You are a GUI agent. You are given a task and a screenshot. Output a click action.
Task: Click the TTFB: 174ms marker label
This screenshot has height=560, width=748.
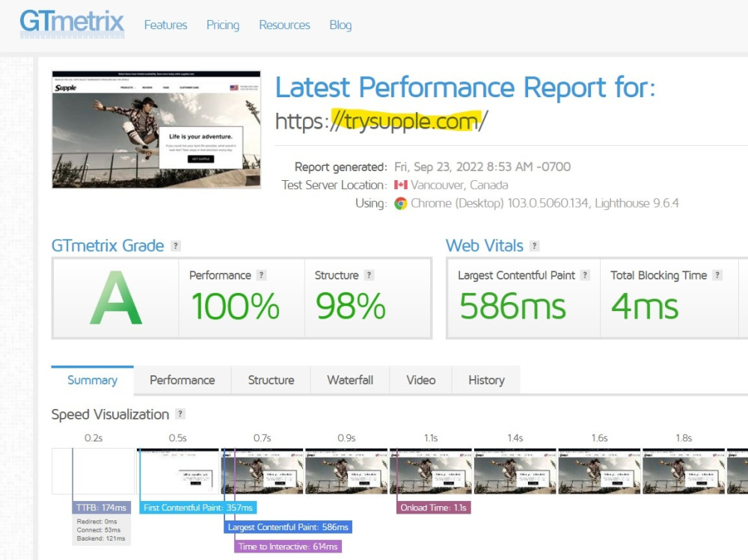pos(101,508)
